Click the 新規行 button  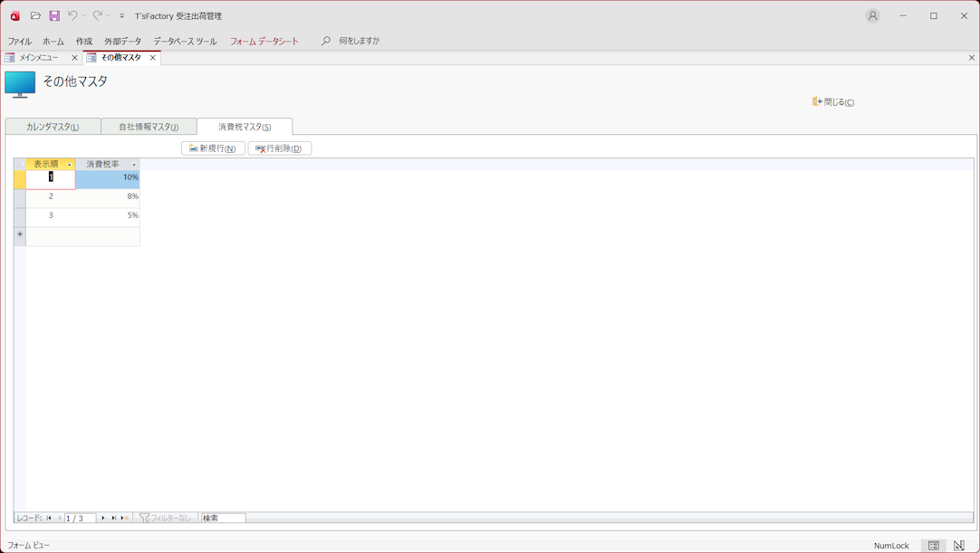pos(213,148)
